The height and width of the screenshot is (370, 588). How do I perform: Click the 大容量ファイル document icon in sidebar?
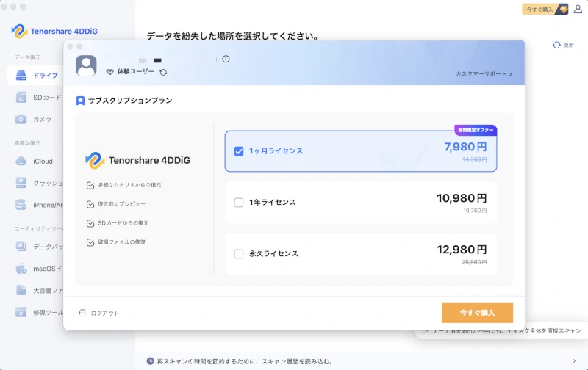click(21, 290)
